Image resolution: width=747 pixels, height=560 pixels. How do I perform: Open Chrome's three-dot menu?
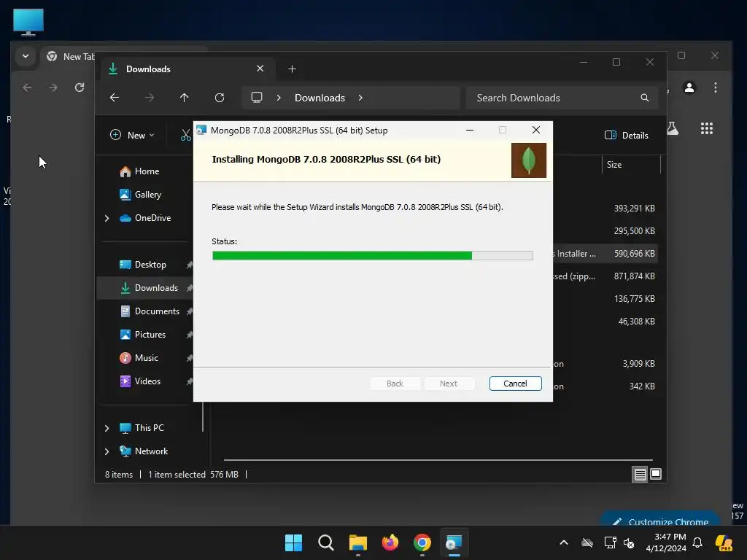pos(715,87)
